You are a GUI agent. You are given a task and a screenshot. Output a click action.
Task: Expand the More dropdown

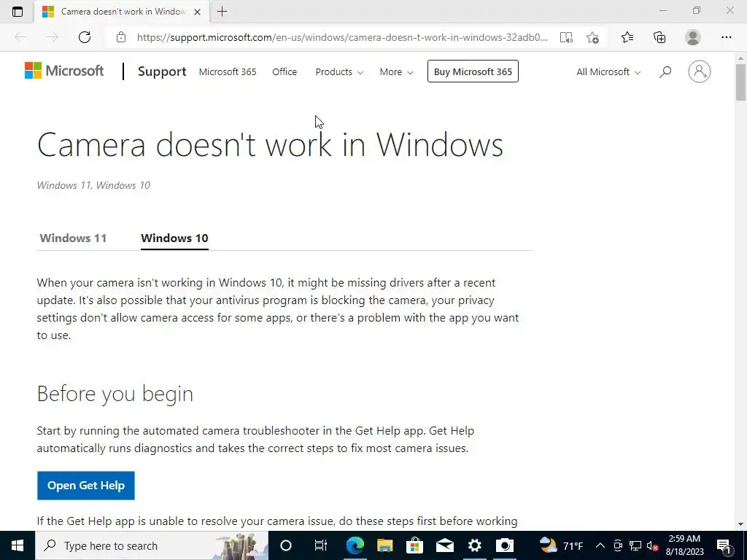tap(396, 72)
